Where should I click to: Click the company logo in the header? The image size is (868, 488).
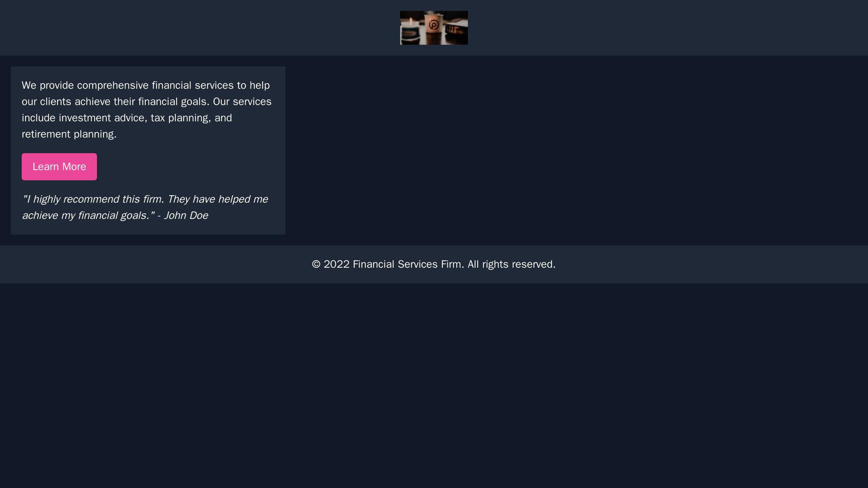(x=434, y=28)
